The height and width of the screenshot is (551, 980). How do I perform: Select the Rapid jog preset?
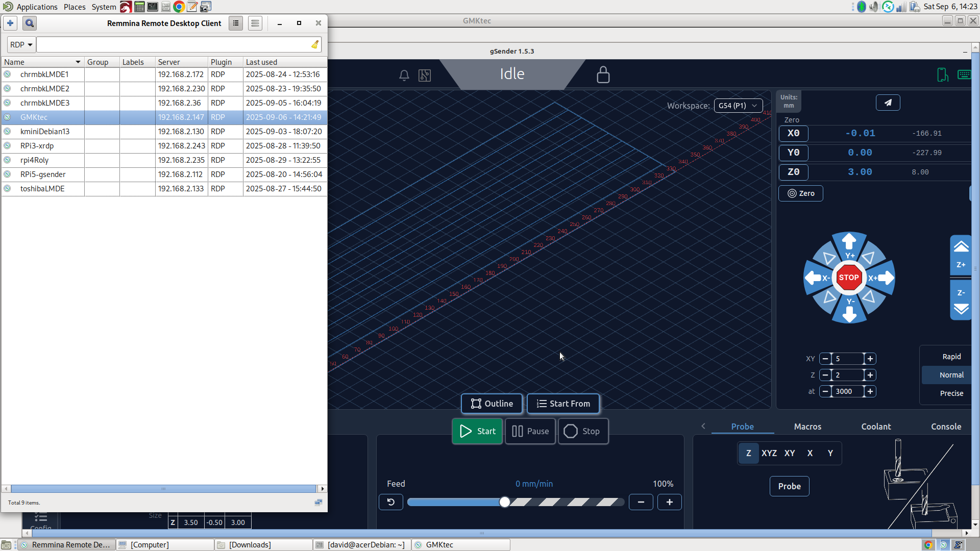951,357
